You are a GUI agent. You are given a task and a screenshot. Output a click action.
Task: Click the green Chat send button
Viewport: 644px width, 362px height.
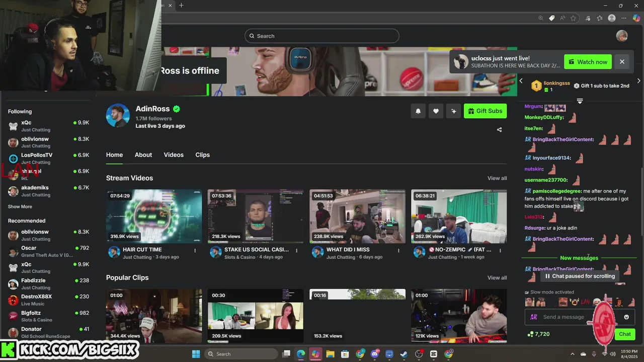[625, 334]
